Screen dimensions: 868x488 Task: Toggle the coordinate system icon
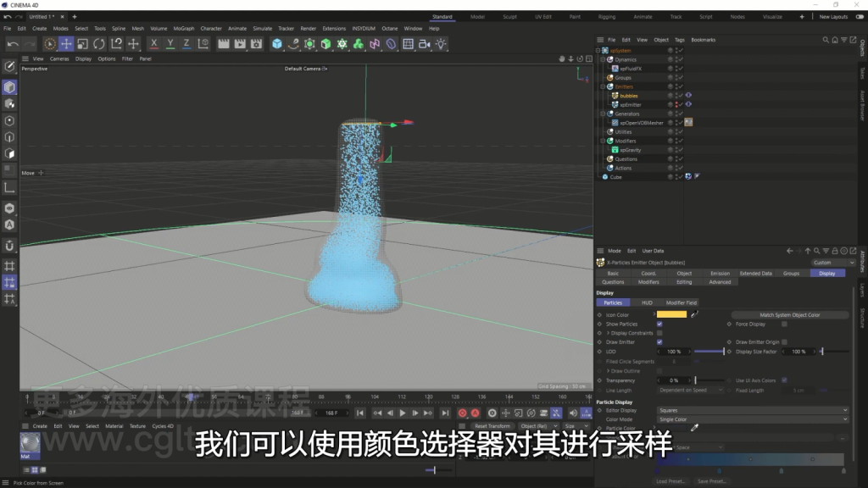[203, 44]
